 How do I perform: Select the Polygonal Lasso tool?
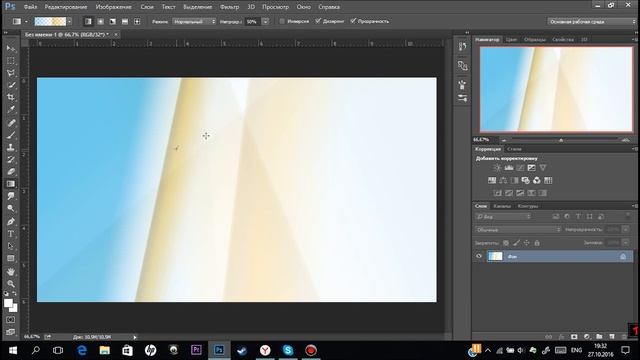coord(11,73)
